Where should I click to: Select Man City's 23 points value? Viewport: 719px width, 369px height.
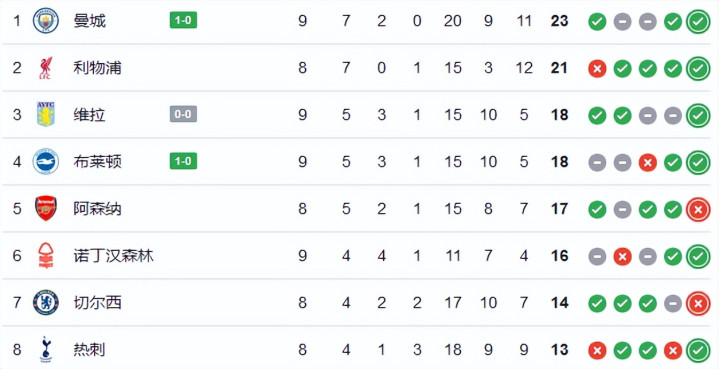[x=559, y=21]
